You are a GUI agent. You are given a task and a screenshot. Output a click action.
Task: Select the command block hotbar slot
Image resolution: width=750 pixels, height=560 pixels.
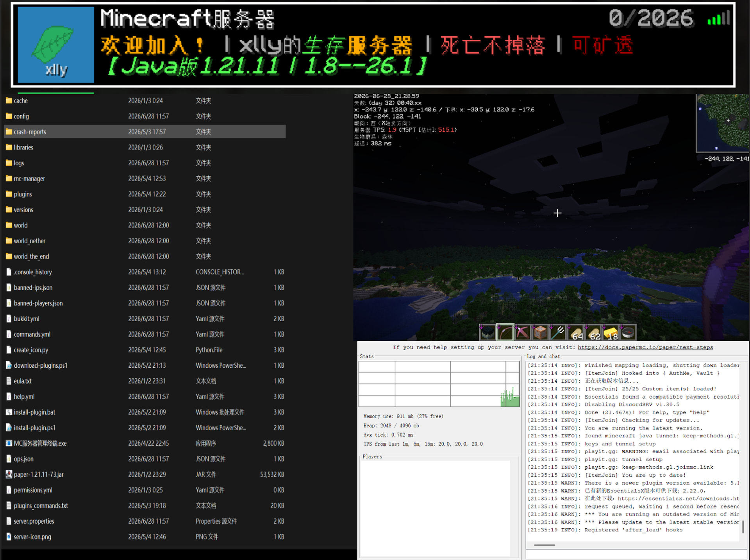(540, 333)
